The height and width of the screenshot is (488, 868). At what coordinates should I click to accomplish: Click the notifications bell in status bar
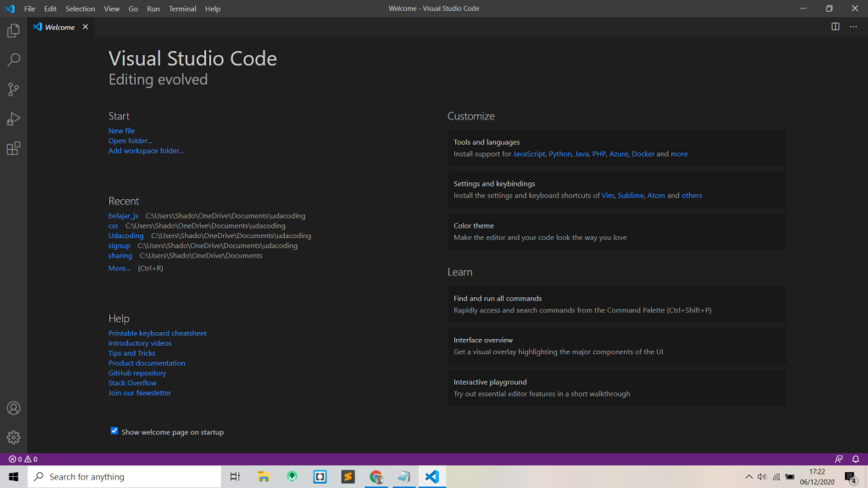point(854,458)
